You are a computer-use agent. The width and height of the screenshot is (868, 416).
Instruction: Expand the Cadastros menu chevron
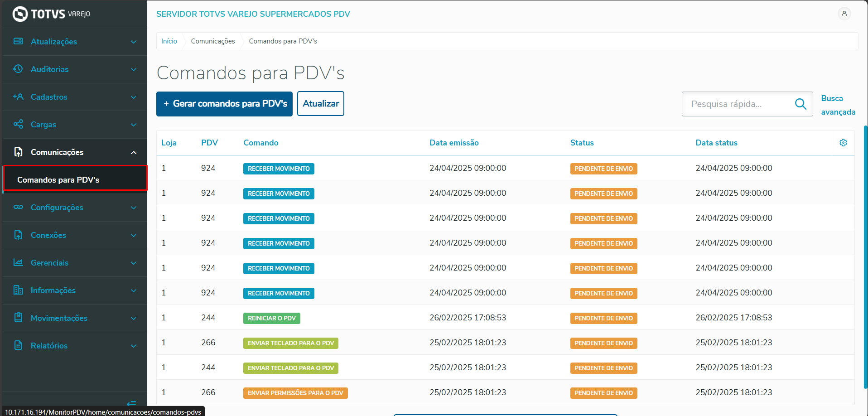pos(134,97)
